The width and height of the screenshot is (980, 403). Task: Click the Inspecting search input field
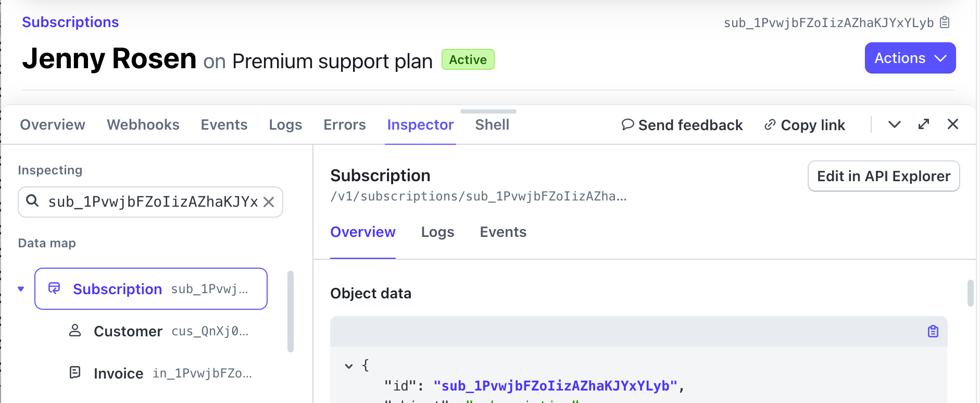point(151,202)
